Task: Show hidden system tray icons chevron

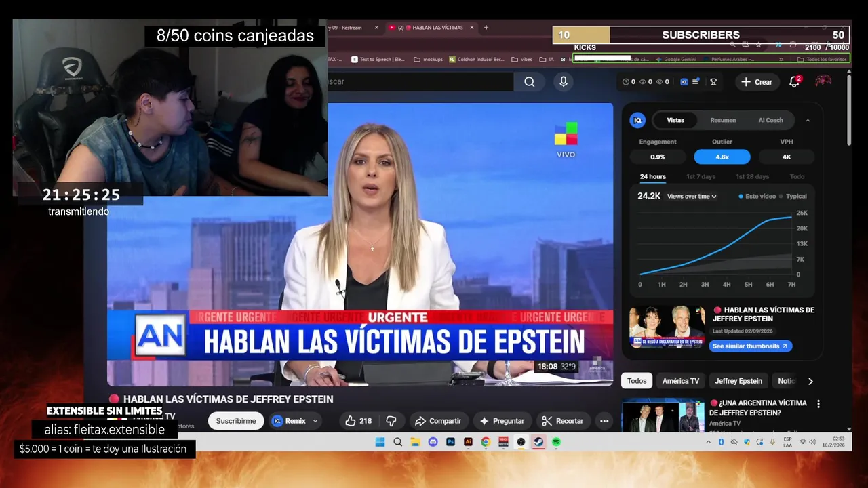Action: [x=709, y=442]
